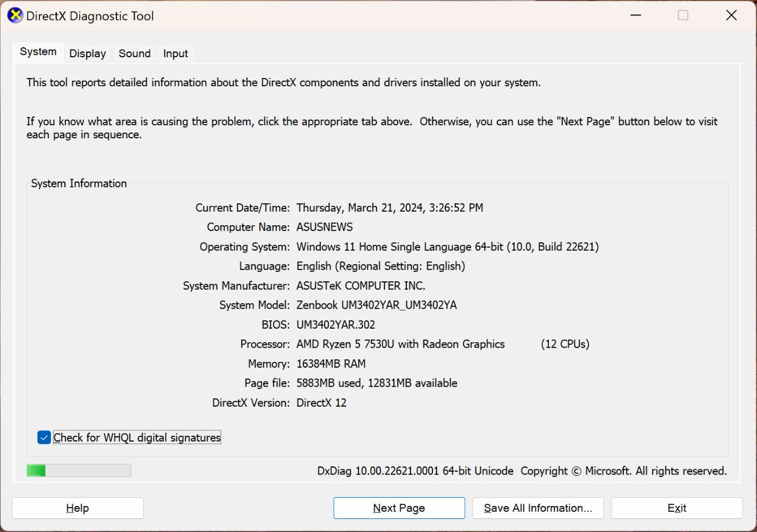The image size is (757, 532).
Task: Select the System tab
Action: pyautogui.click(x=38, y=51)
